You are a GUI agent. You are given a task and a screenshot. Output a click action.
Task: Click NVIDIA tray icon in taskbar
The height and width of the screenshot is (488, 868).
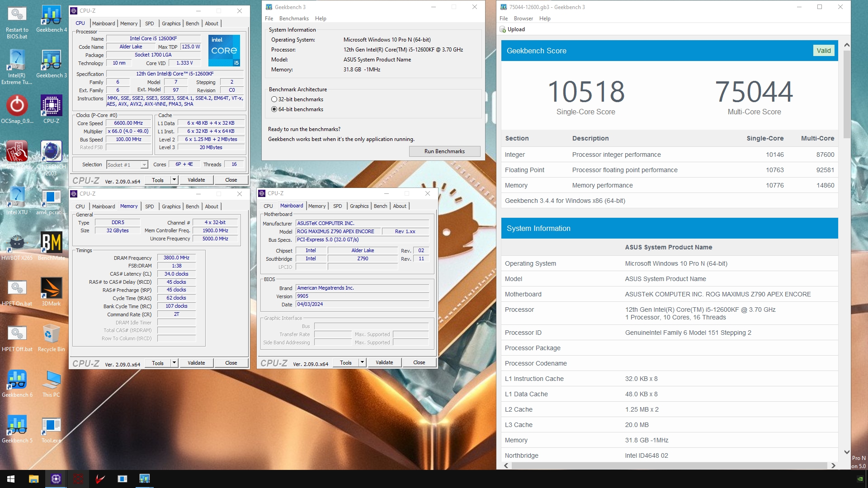click(860, 479)
